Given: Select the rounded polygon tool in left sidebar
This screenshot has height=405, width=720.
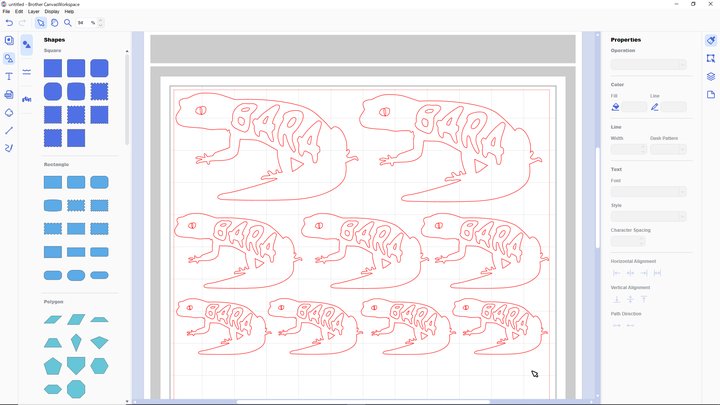Looking at the screenshot, I should [x=9, y=112].
